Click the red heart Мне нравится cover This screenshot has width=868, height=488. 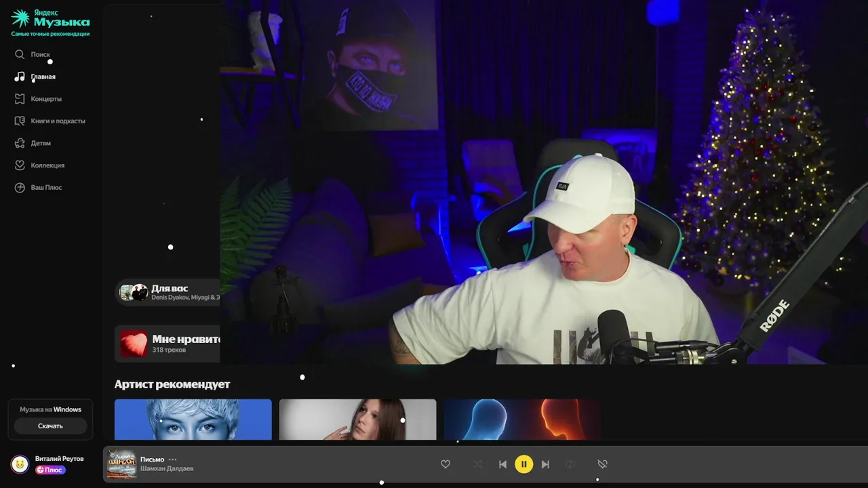134,344
